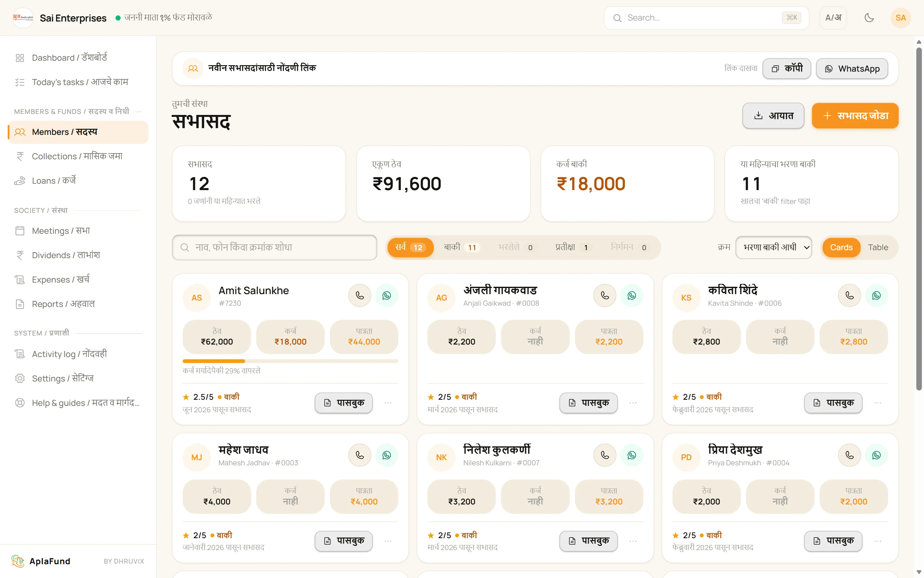Click the Sai Enterprises logo
924x578 pixels.
pos(23,18)
